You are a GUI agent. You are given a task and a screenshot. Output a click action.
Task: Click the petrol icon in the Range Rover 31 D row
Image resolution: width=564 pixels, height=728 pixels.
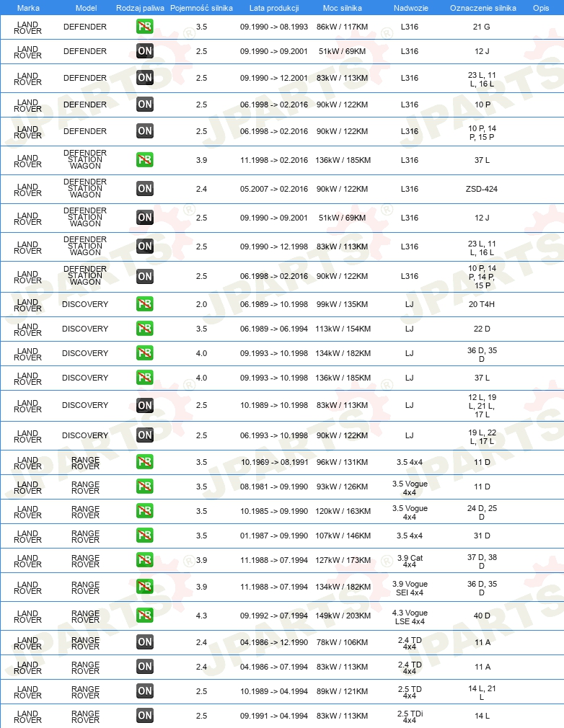pos(144,536)
